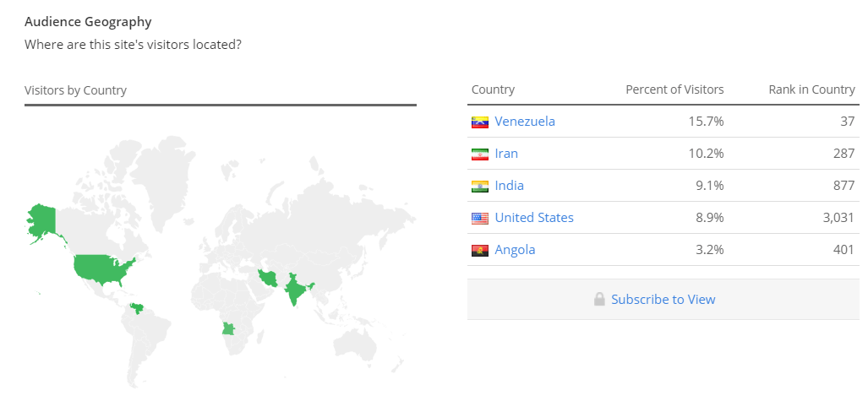This screenshot has width=868, height=401.
Task: Click the India flag icon
Action: tap(479, 187)
